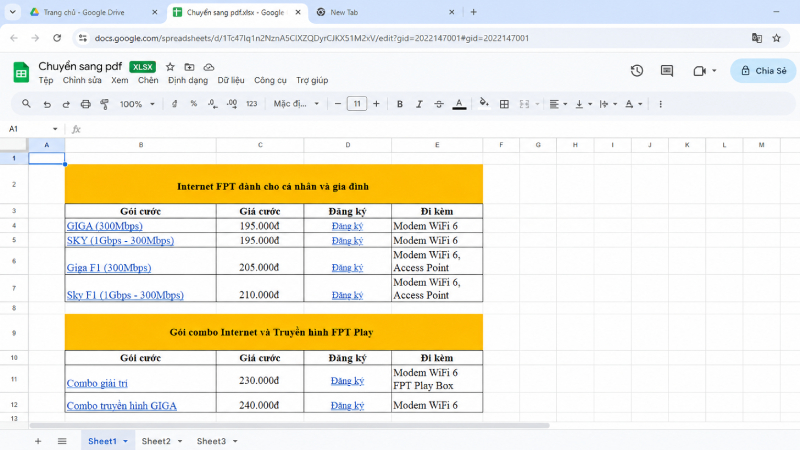
Task: Undo the last action
Action: tap(47, 104)
